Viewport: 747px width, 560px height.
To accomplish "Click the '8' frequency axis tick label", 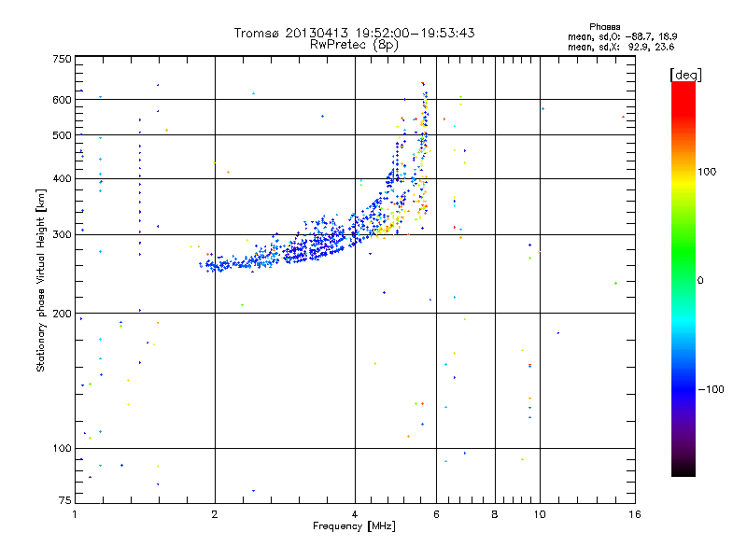I will [x=495, y=514].
